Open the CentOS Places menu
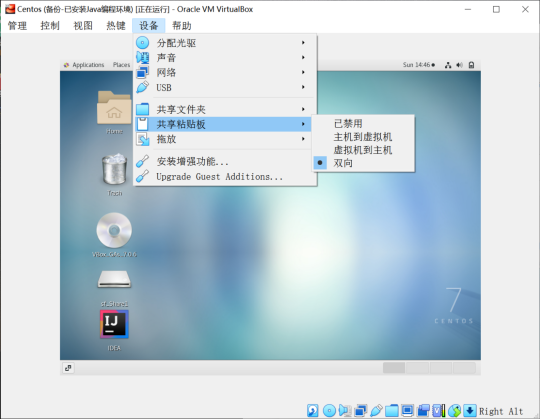Screen dimensions: 540x419 pos(122,65)
